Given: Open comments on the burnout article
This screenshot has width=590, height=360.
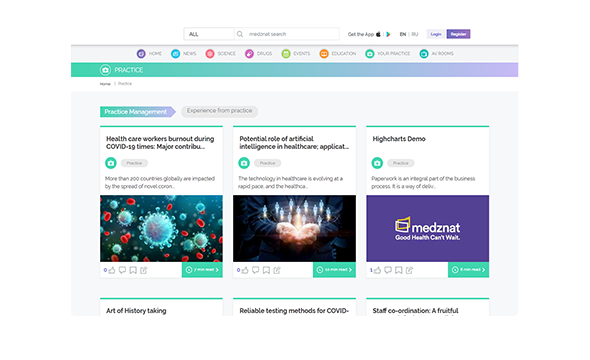Looking at the screenshot, I should [122, 270].
